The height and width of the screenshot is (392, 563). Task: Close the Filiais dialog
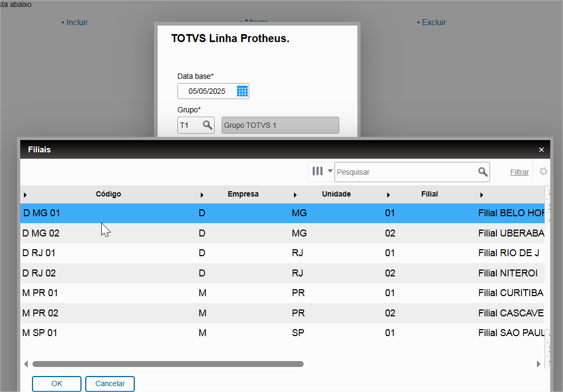[x=542, y=150]
